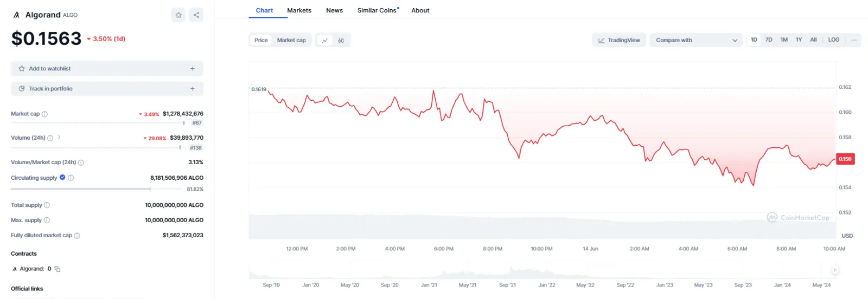Open the Similar Coins tab
Screen dimensions: 868x299
378,10
